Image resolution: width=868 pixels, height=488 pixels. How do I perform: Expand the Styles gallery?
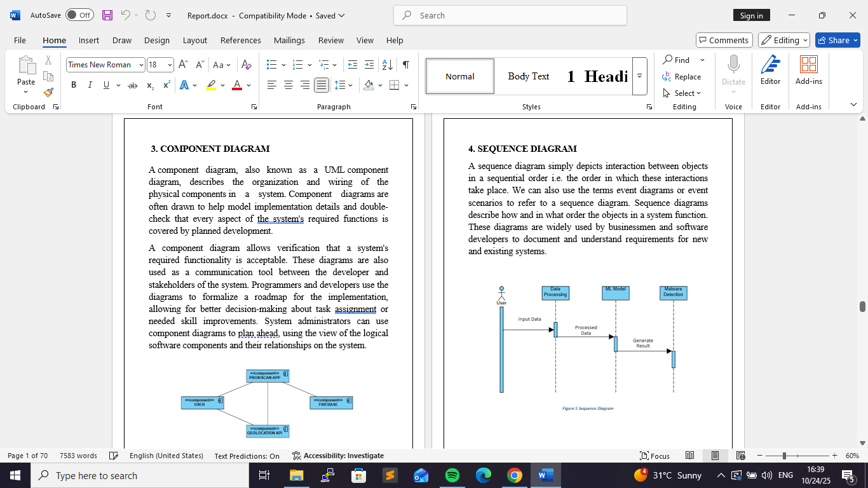tap(639, 76)
